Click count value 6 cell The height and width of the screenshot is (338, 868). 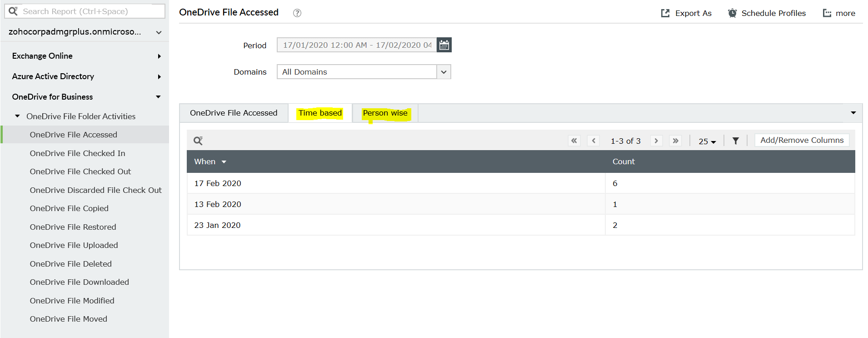point(730,183)
